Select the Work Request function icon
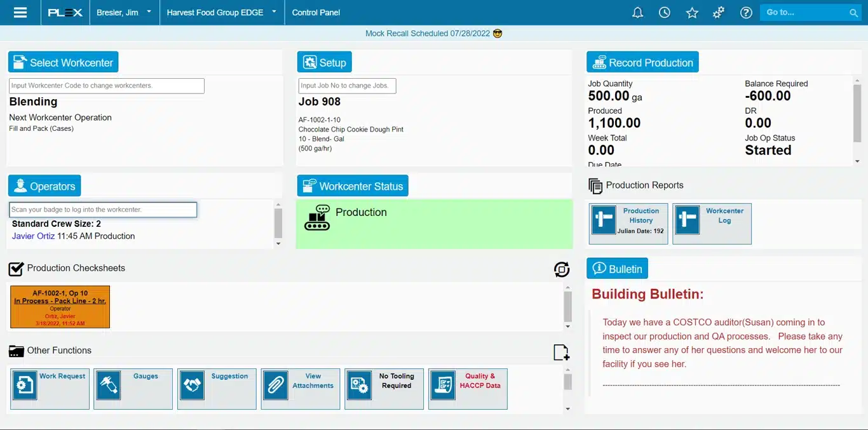Image resolution: width=868 pixels, height=430 pixels. pos(50,389)
